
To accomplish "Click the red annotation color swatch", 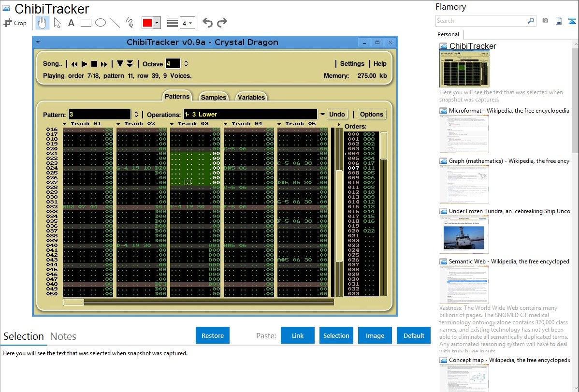I will click(147, 23).
